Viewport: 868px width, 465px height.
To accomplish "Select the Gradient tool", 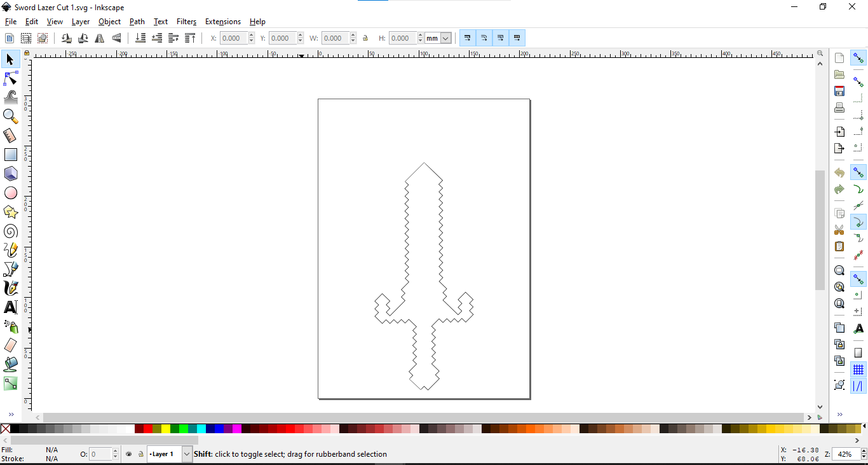I will coord(10,384).
